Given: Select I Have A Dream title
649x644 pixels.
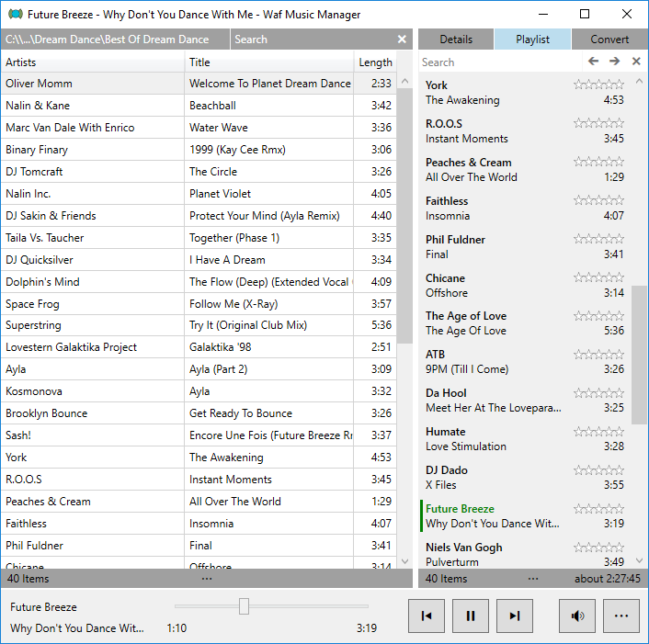Looking at the screenshot, I should click(x=227, y=260).
